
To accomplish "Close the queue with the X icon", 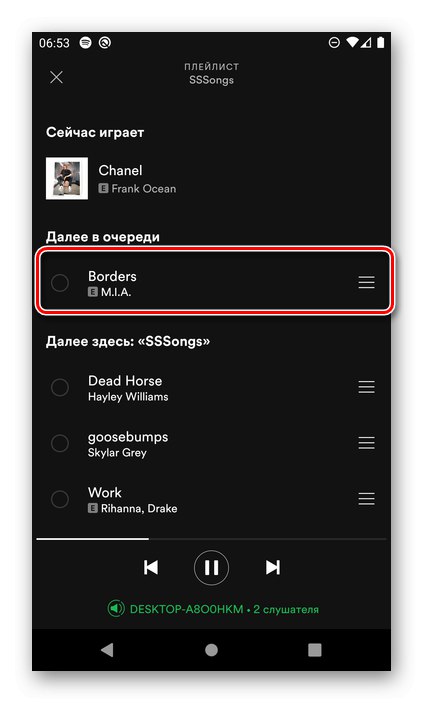I will click(57, 77).
